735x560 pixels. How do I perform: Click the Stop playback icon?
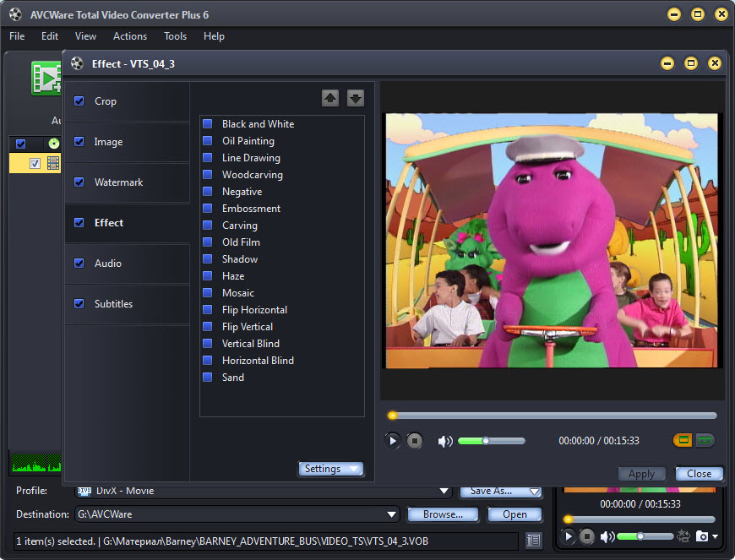coord(414,440)
